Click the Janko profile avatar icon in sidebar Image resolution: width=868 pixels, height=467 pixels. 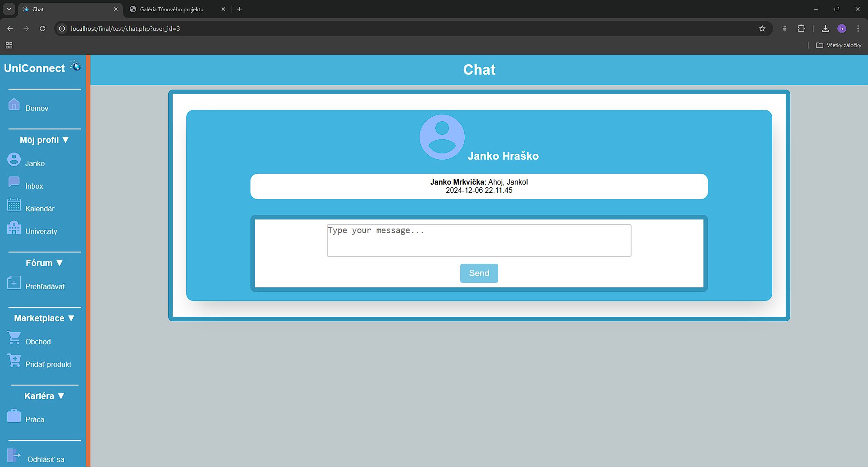[14, 159]
